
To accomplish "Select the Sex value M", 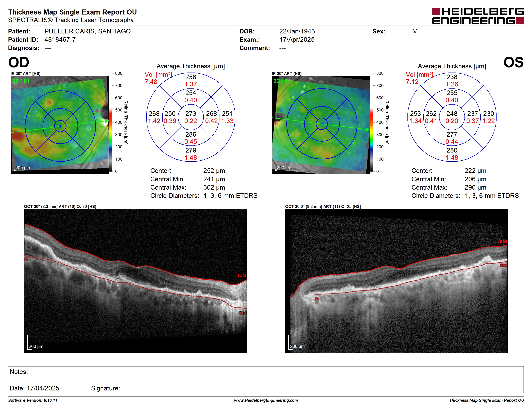I will click(415, 31).
